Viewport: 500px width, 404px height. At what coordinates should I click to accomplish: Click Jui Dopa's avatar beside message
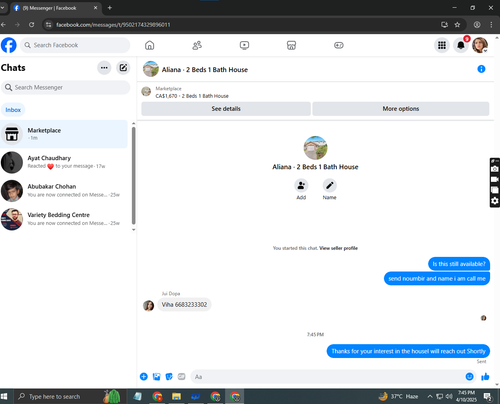(148, 305)
